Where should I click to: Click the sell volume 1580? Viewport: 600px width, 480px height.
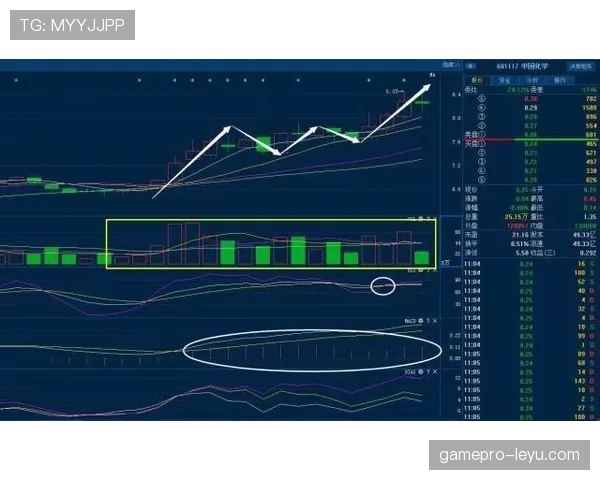click(589, 108)
